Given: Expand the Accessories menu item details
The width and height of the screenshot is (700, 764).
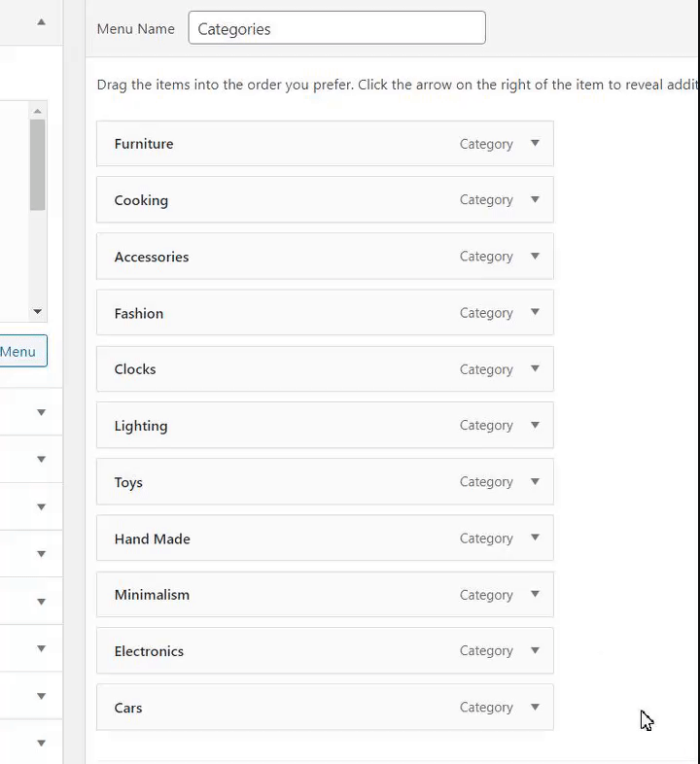Looking at the screenshot, I should (x=535, y=257).
